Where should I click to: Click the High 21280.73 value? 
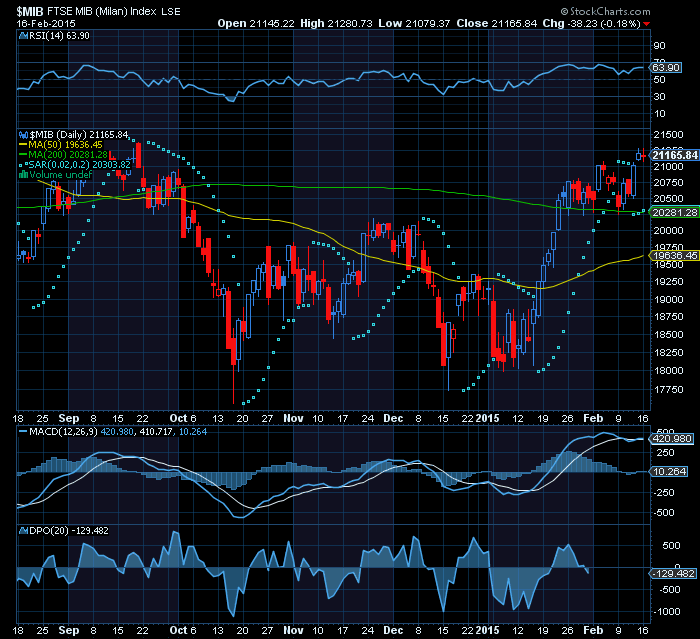pyautogui.click(x=336, y=23)
